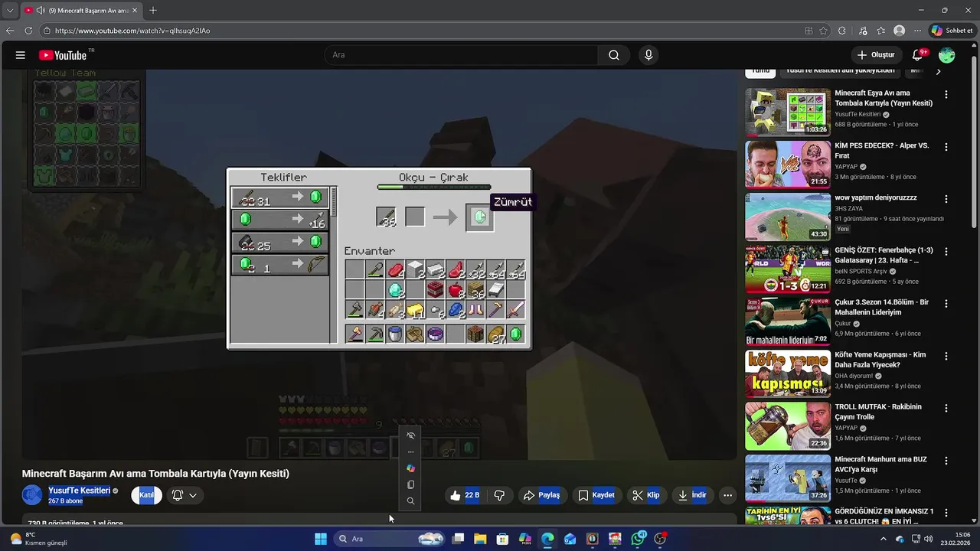The height and width of the screenshot is (551, 980).
Task: Hide the floating selection toolbar via eye icon
Action: click(410, 435)
